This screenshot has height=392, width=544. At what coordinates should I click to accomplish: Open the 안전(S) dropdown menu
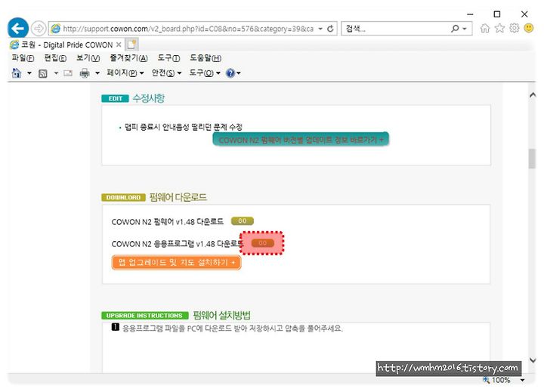click(x=166, y=73)
